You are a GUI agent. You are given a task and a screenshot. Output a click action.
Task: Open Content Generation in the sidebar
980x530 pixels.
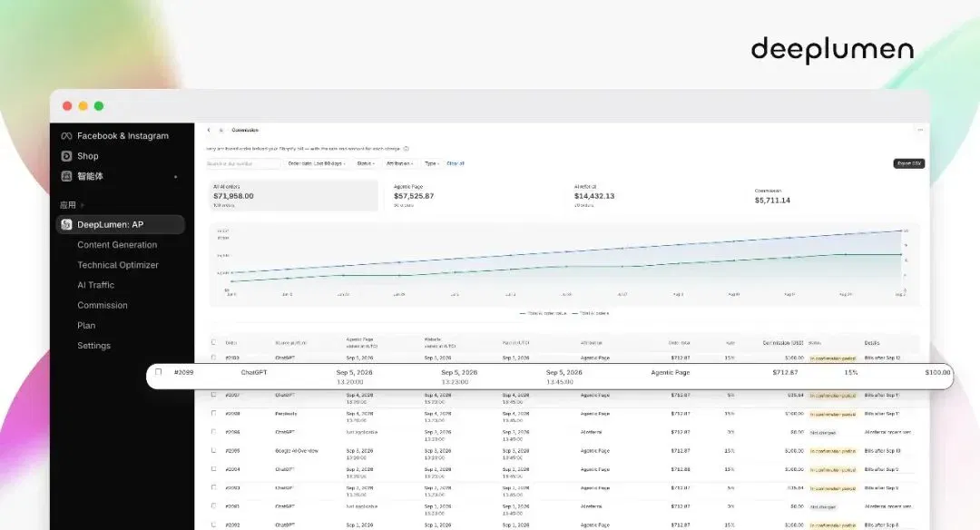point(117,245)
